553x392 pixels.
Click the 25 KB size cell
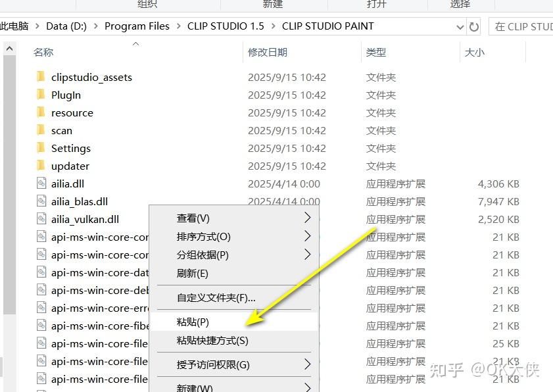pyautogui.click(x=506, y=344)
